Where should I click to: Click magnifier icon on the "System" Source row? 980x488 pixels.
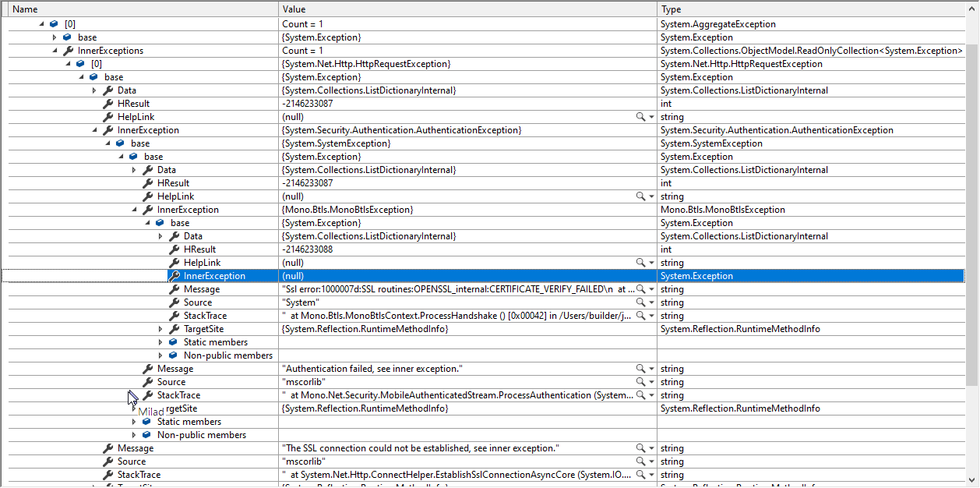coord(640,302)
